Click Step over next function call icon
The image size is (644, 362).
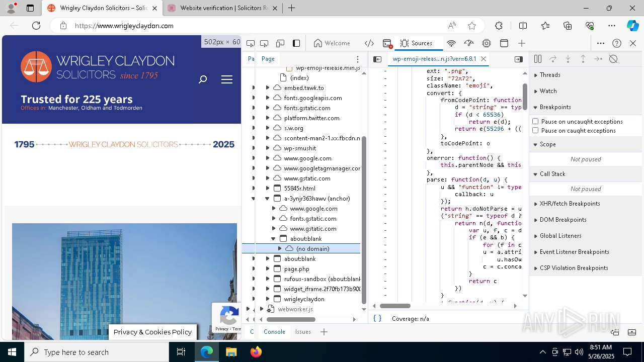tap(553, 59)
